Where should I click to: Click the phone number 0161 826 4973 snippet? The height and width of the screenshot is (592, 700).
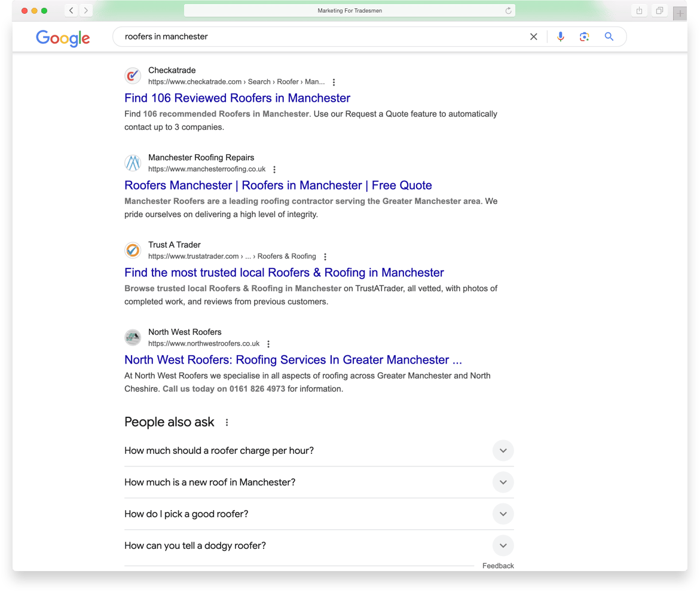click(257, 389)
